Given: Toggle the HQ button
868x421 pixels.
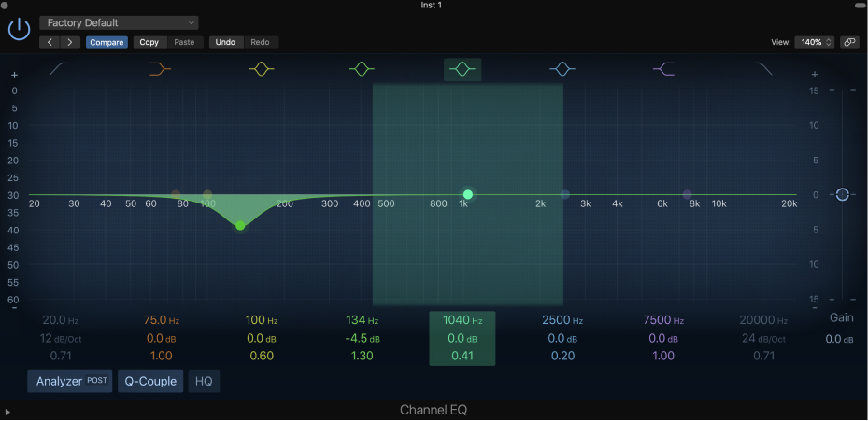Looking at the screenshot, I should [x=204, y=381].
